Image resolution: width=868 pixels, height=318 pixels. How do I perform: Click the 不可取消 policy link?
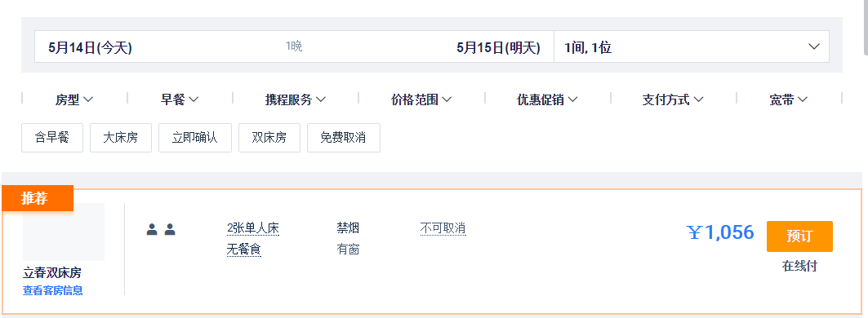point(443,227)
